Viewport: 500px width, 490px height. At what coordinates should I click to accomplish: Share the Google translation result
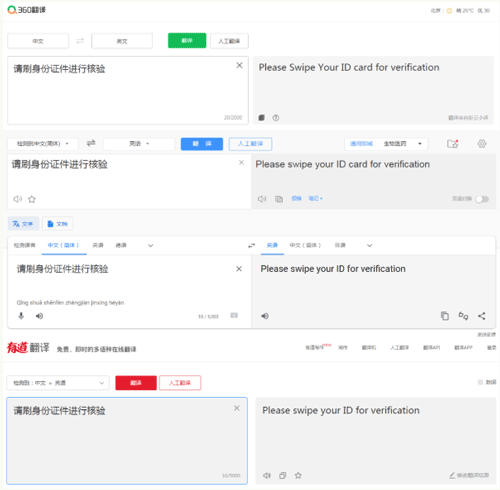click(482, 316)
